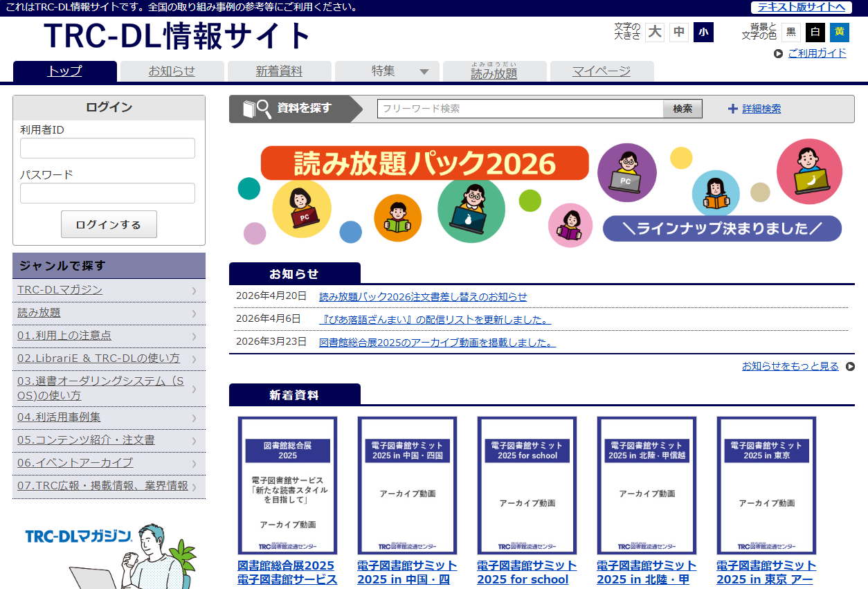Set text size to 中
This screenshot has width=868, height=589.
(679, 32)
